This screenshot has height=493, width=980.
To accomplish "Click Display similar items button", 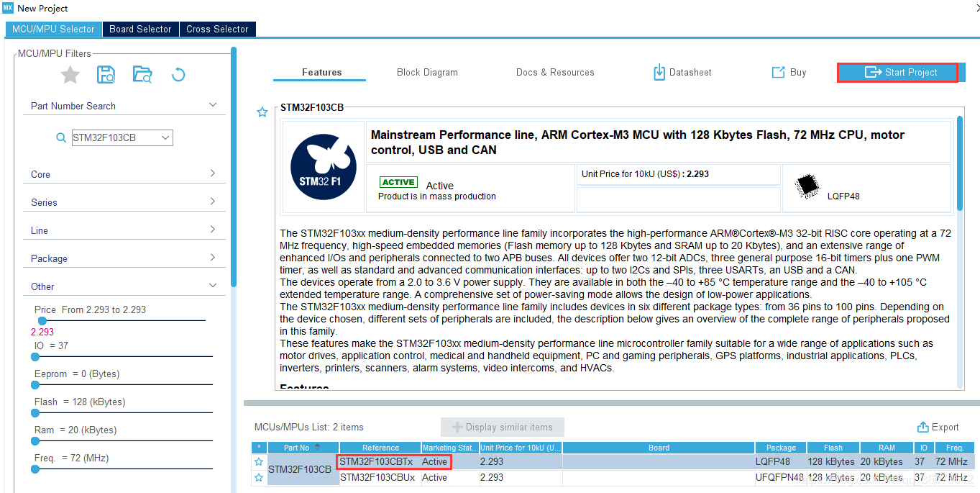I will 503,427.
